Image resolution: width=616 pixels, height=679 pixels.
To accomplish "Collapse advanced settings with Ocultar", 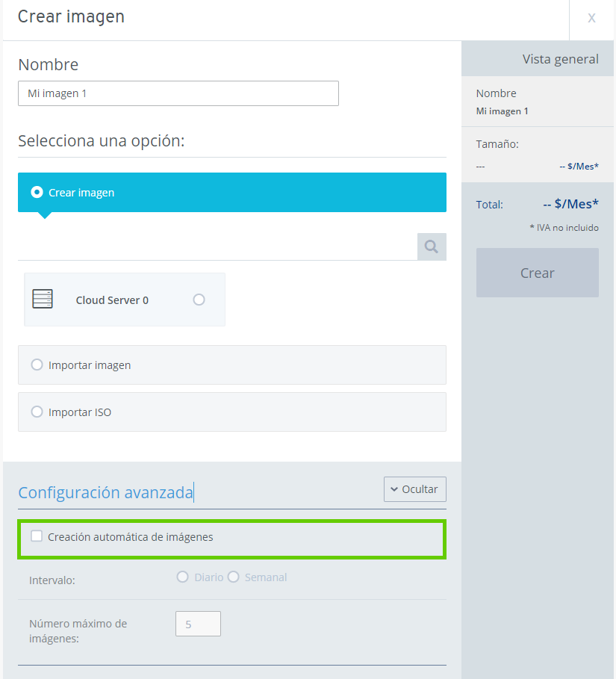I will (414, 489).
